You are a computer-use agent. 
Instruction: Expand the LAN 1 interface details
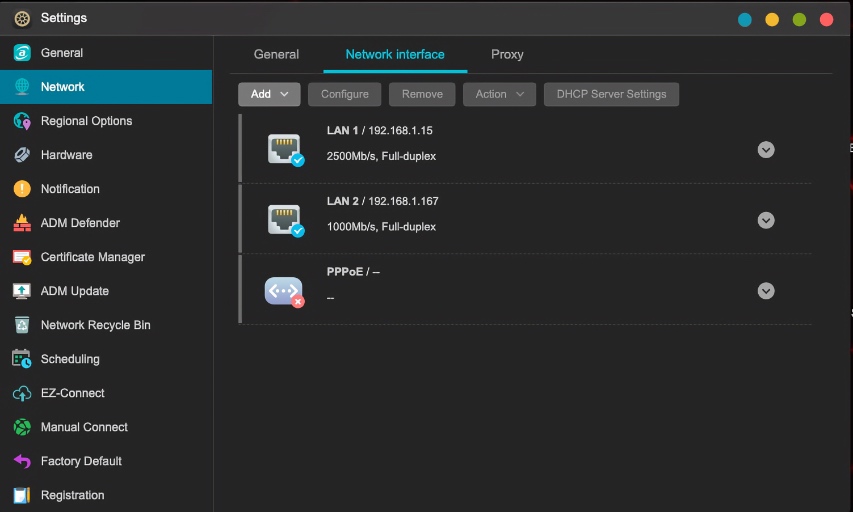tap(766, 150)
